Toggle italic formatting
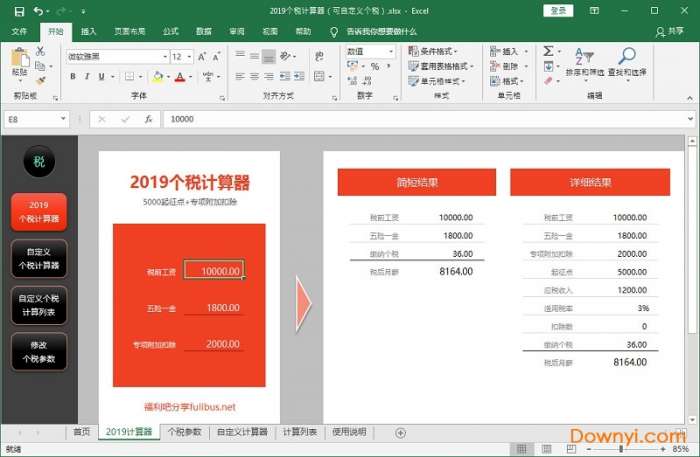Screen dimensions: 700x457 88,77
